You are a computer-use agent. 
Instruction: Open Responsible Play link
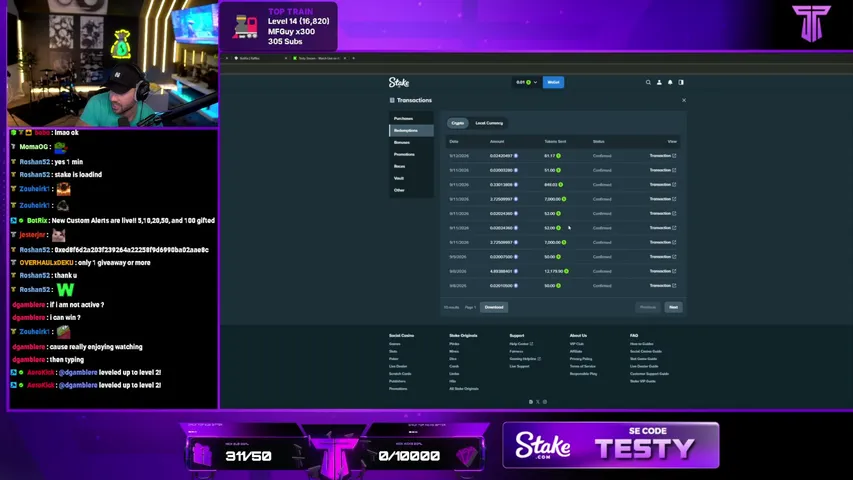click(x=583, y=374)
